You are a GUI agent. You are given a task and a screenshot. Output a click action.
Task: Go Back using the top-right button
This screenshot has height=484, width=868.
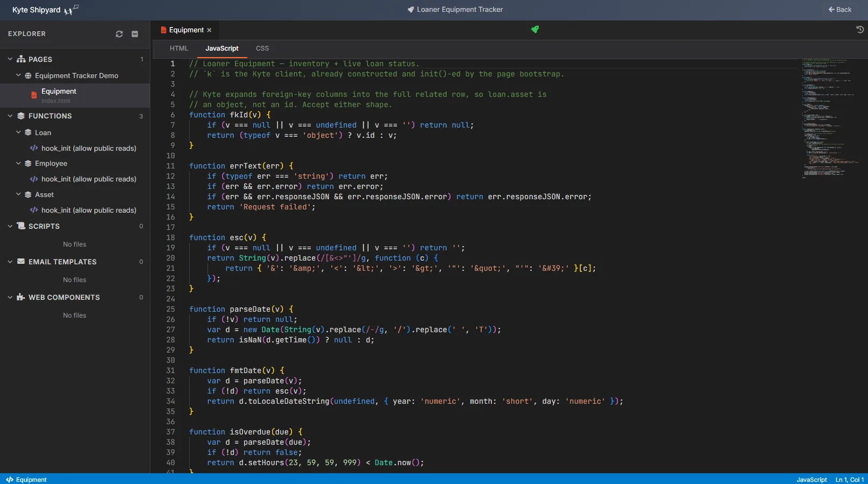[x=840, y=10]
